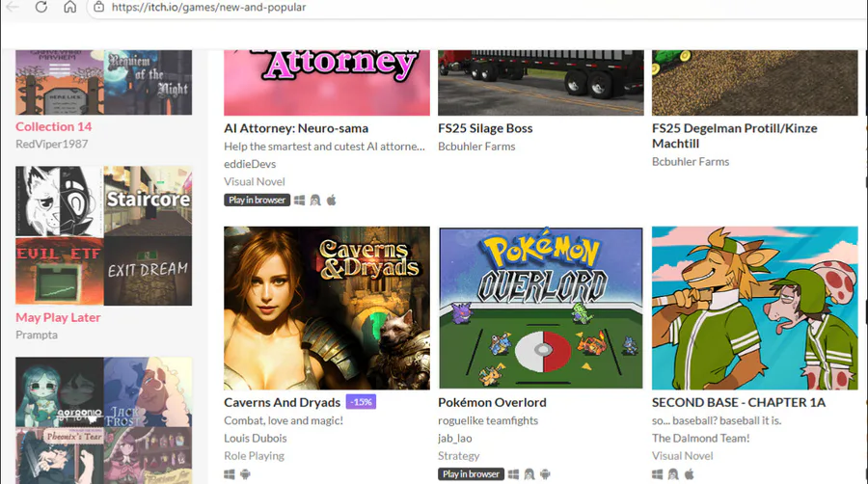Image resolution: width=868 pixels, height=484 pixels.
Task: Open the Pheonix's Tear thumbnail
Action: [59, 456]
